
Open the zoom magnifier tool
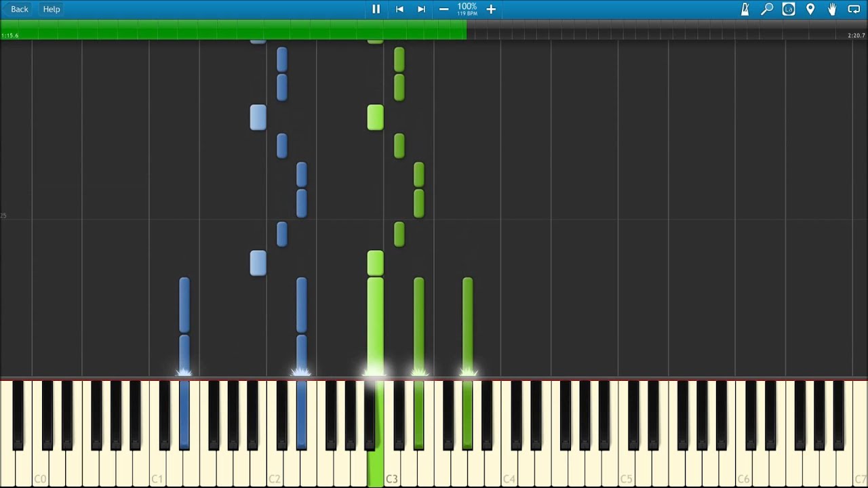pos(767,9)
